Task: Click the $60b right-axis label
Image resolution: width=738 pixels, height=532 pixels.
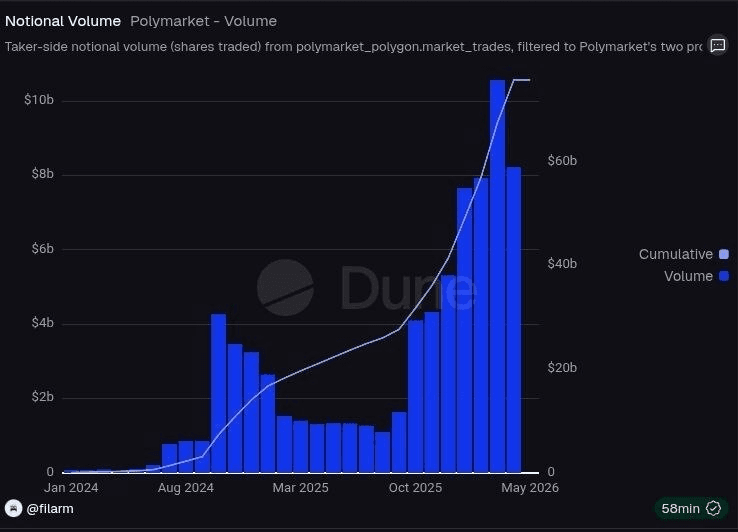Action: pyautogui.click(x=562, y=161)
